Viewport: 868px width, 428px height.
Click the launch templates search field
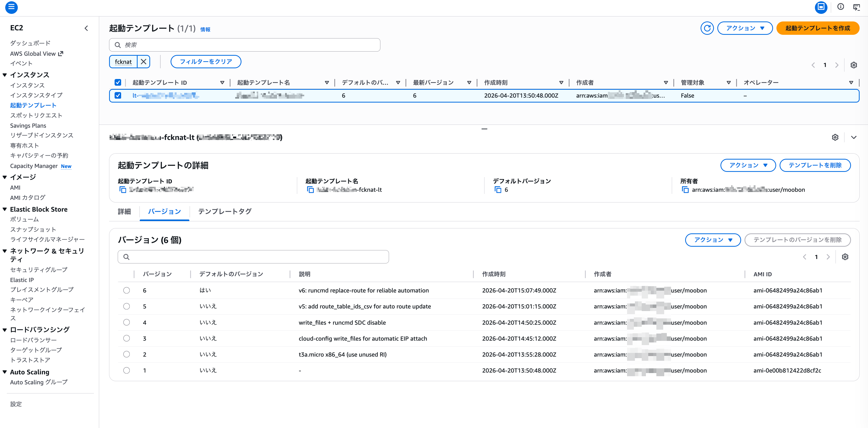coord(245,45)
